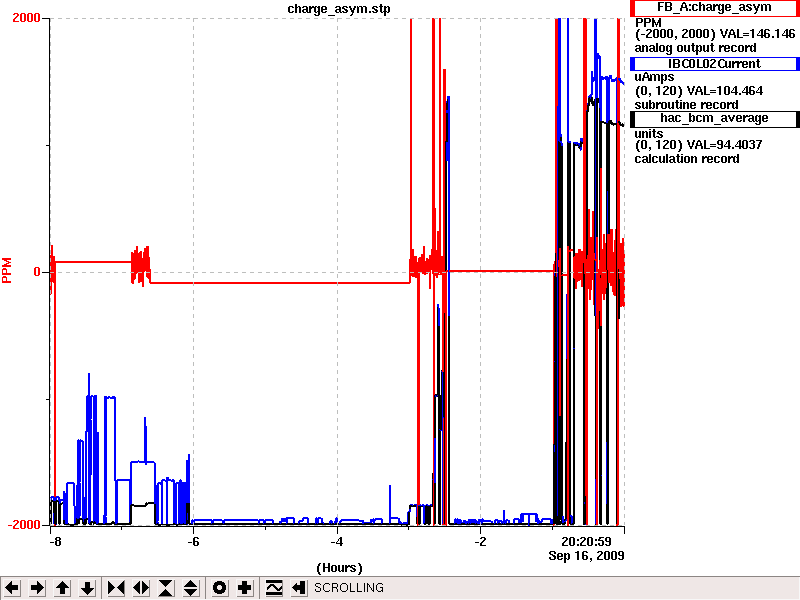The height and width of the screenshot is (600, 800).
Task: Click the 0 y-axis tick label
Action: click(37, 272)
